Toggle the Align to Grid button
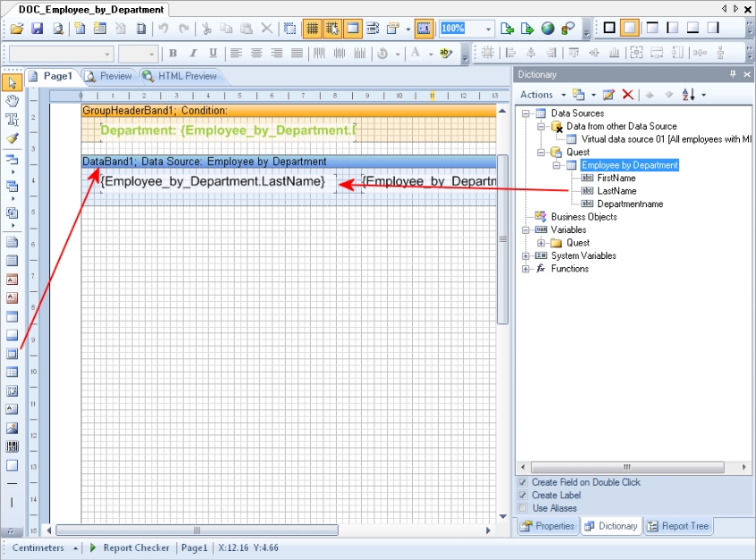Screen dimensions: 756x560 [x=332, y=29]
